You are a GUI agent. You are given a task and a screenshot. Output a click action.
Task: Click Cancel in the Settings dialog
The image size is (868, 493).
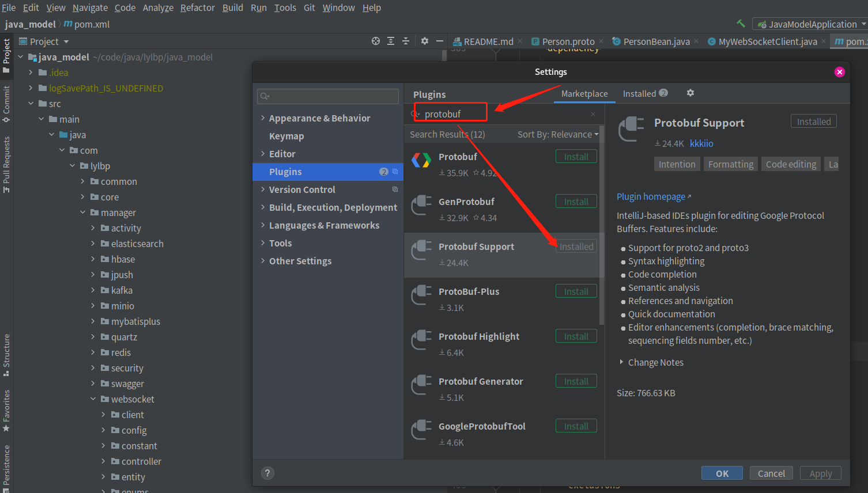point(771,473)
